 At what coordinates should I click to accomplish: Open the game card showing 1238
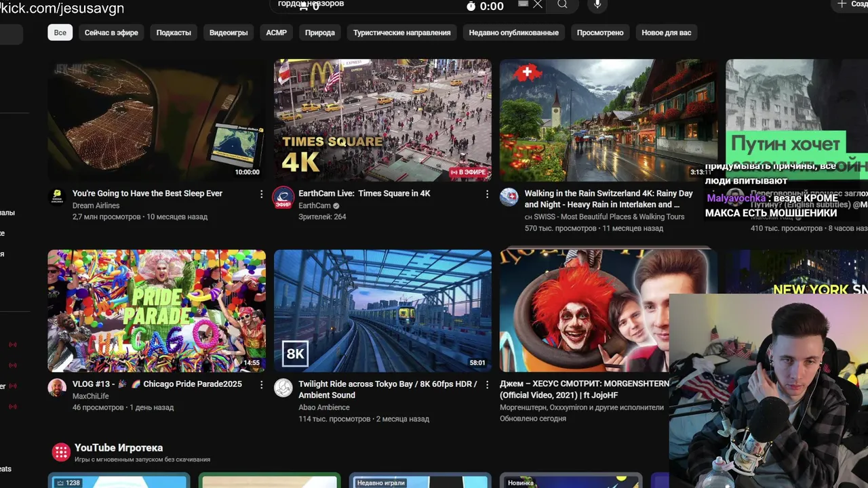[x=117, y=481]
